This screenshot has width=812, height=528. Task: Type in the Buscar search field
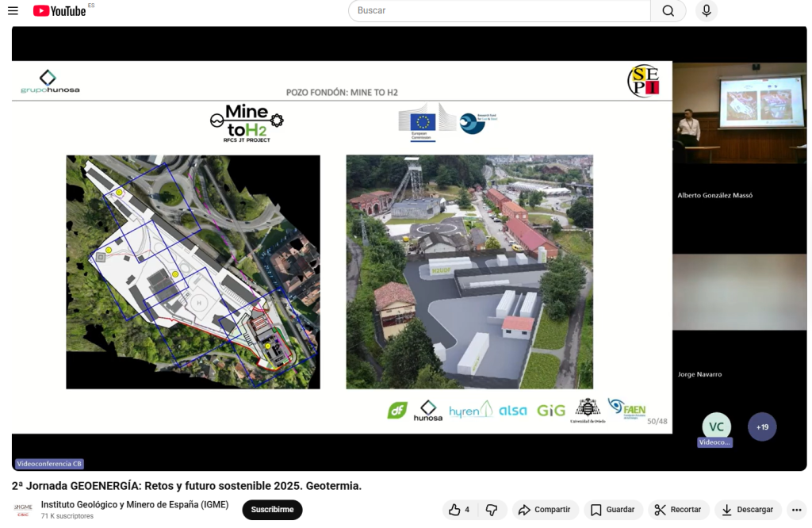500,11
